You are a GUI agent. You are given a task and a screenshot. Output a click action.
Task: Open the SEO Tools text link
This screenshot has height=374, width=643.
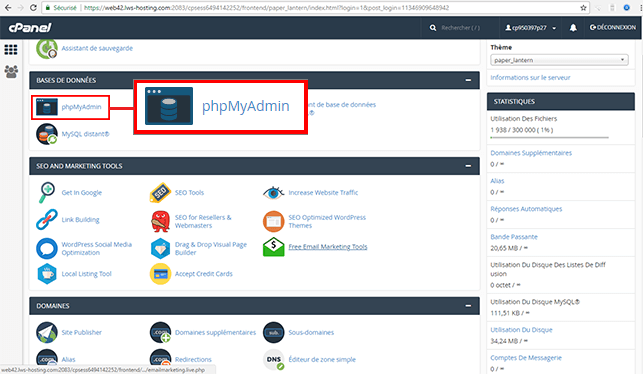point(189,192)
